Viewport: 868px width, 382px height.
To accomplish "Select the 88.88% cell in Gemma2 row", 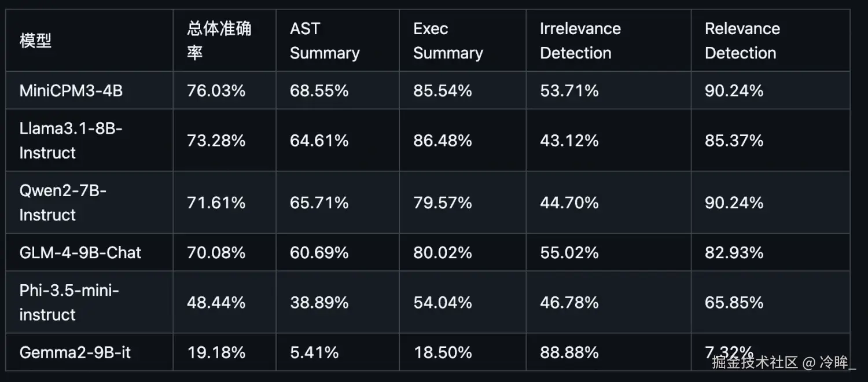I will [x=569, y=352].
